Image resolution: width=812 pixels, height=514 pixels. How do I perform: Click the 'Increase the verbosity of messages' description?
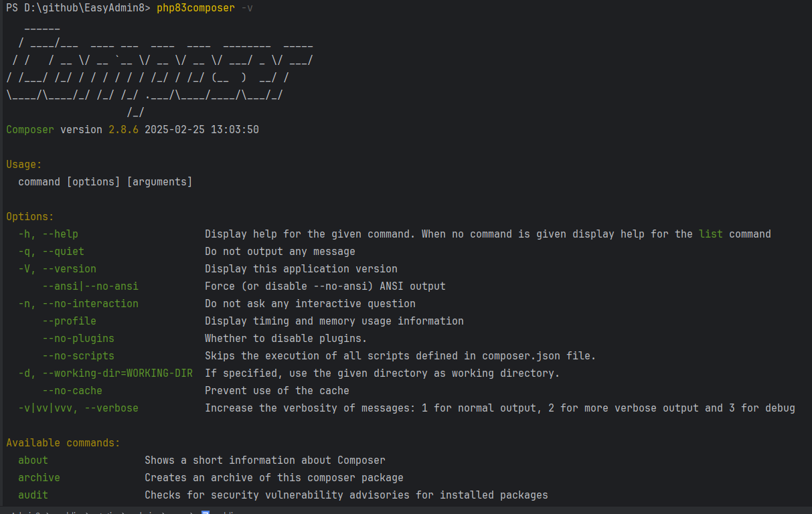pos(500,408)
